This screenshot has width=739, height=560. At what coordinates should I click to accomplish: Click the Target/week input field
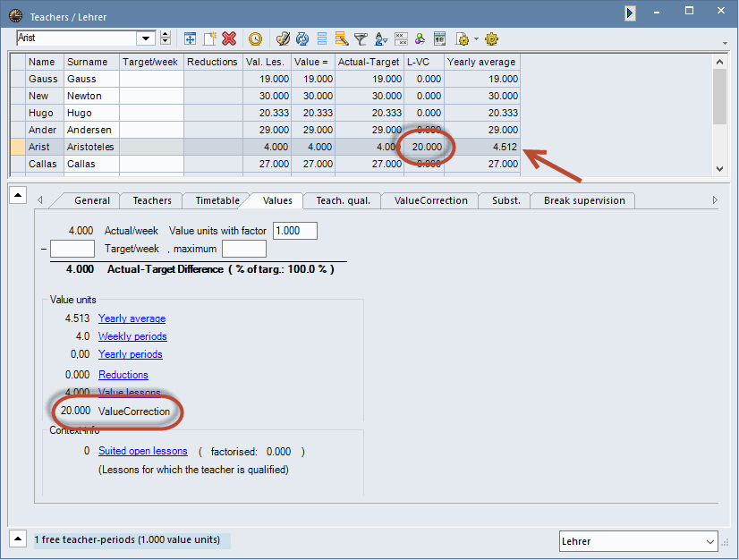72,249
